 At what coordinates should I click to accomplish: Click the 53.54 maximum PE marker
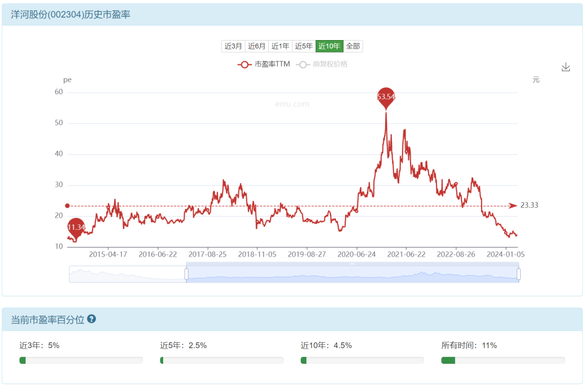coord(386,98)
